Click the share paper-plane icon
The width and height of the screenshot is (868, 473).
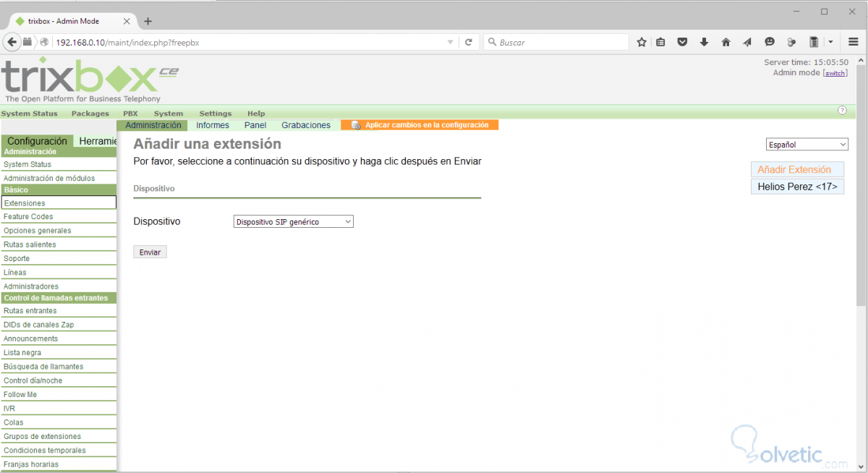pyautogui.click(x=747, y=42)
